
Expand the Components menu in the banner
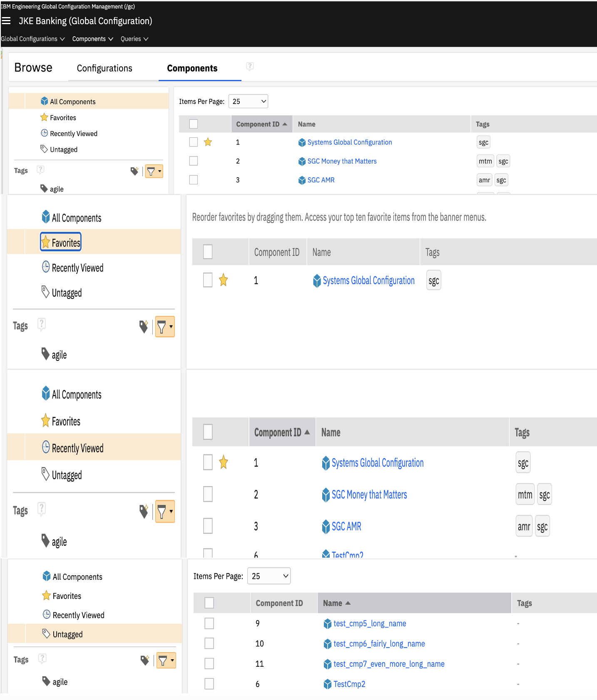point(92,39)
